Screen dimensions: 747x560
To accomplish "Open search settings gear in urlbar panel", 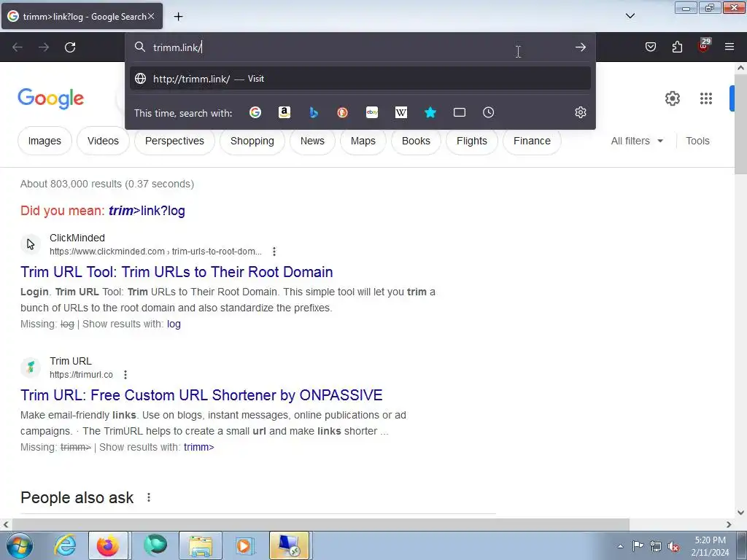I will tap(580, 112).
